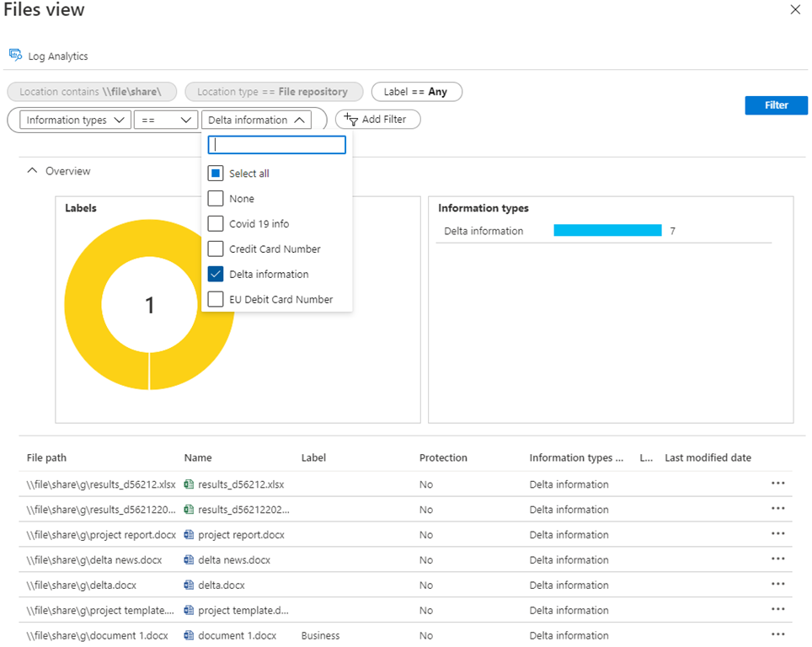812x647 pixels.
Task: Open more options for document 1.docx row
Action: coord(777,635)
